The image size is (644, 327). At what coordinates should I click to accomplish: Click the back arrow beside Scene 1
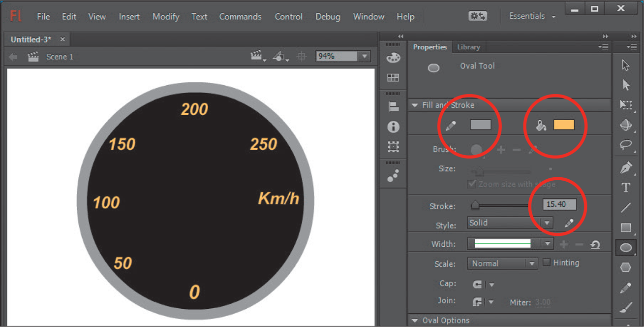click(13, 57)
